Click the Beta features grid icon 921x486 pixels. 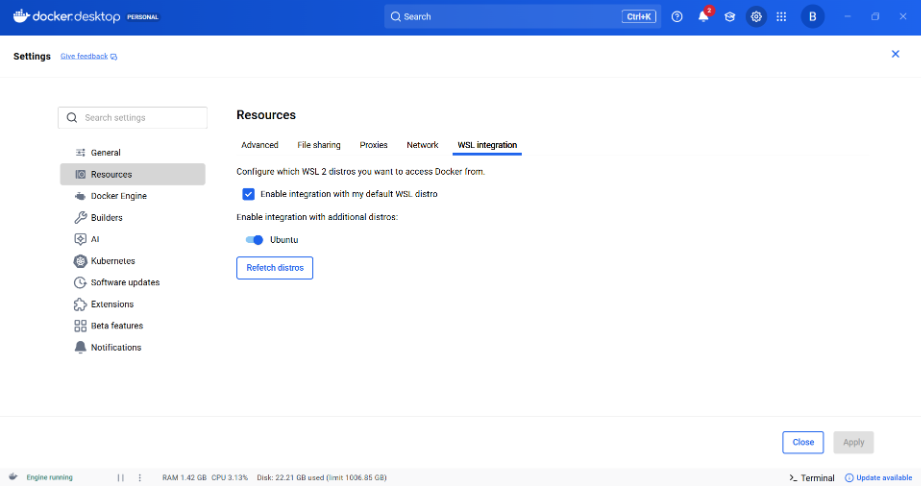tap(80, 326)
